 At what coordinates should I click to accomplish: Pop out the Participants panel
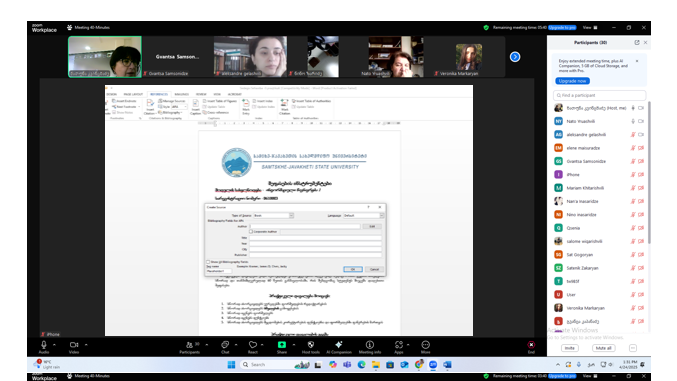pos(636,42)
